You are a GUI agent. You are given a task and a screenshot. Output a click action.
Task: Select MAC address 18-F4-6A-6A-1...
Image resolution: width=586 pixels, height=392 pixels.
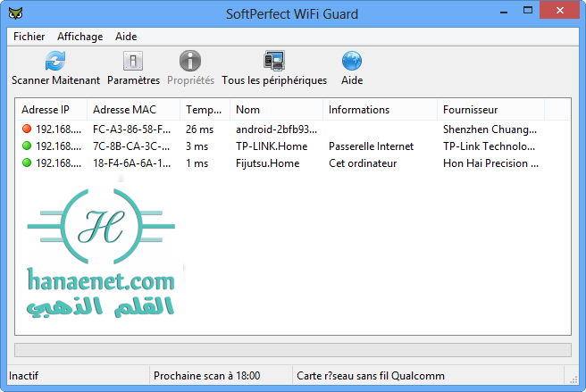[x=131, y=163]
